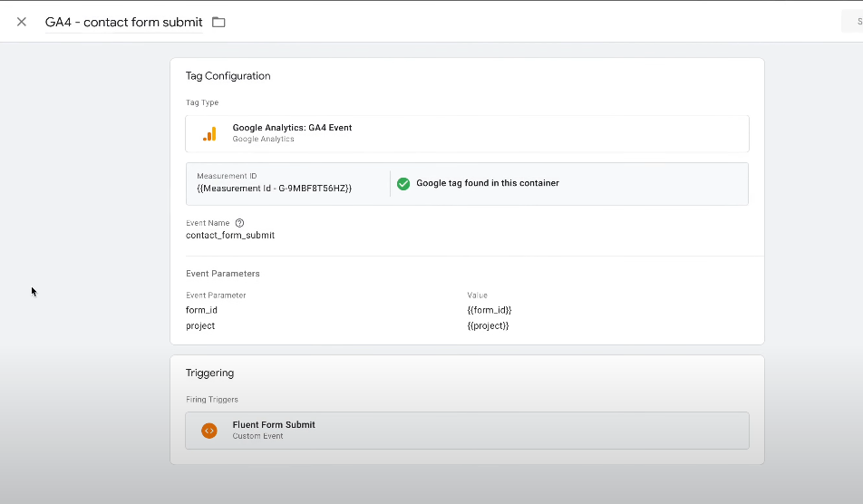Viewport: 863px width, 504px height.
Task: Open the Fluent Form Submit firing trigger
Action: 274,425
